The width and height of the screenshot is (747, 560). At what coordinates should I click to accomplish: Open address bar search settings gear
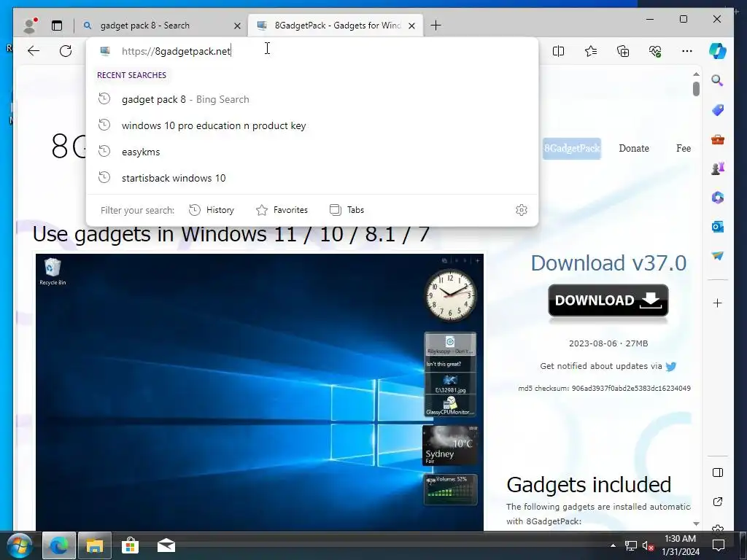tap(521, 210)
